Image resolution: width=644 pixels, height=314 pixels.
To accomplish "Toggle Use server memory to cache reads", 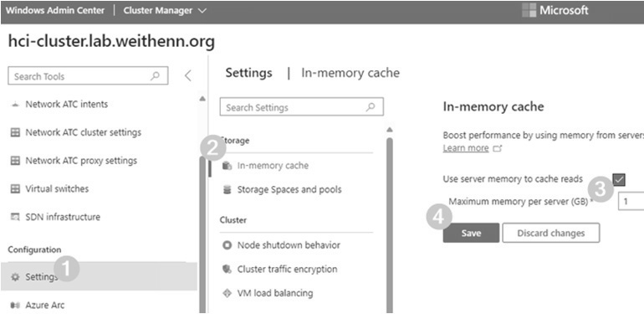I will tap(619, 179).
